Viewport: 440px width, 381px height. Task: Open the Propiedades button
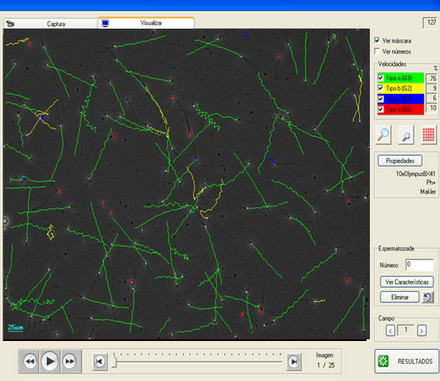point(400,161)
